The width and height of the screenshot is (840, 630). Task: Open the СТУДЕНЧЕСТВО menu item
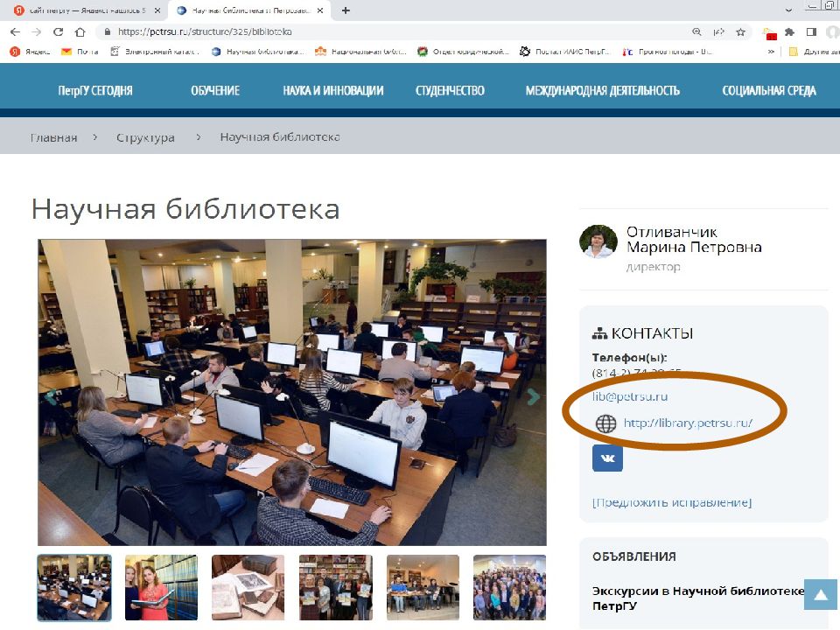[450, 90]
